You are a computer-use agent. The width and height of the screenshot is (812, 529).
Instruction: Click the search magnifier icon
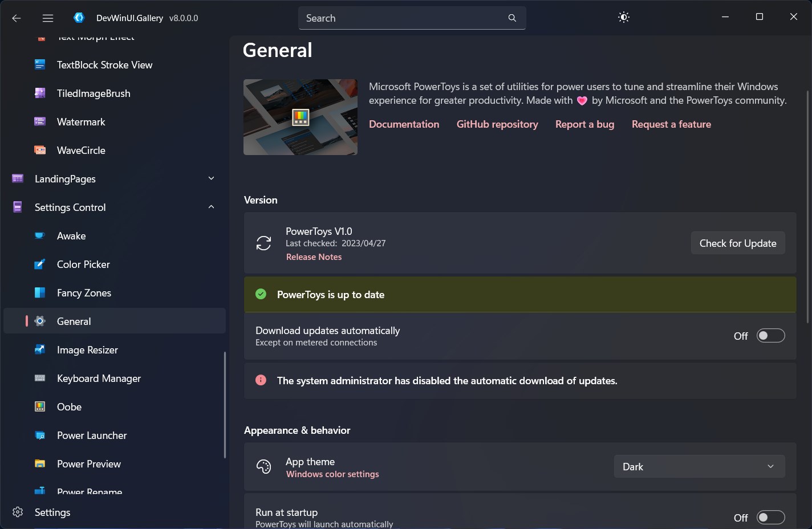[x=512, y=18]
